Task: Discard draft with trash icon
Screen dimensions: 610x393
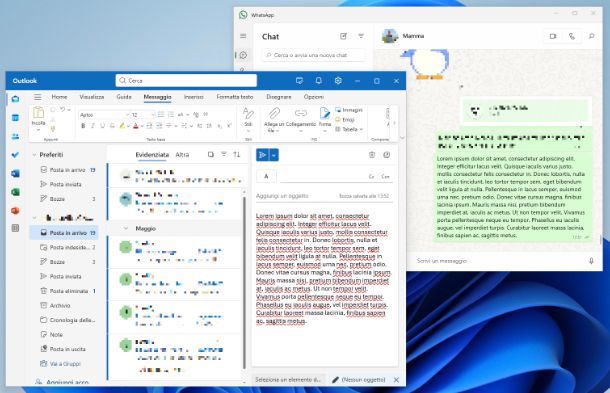Action: (x=372, y=155)
